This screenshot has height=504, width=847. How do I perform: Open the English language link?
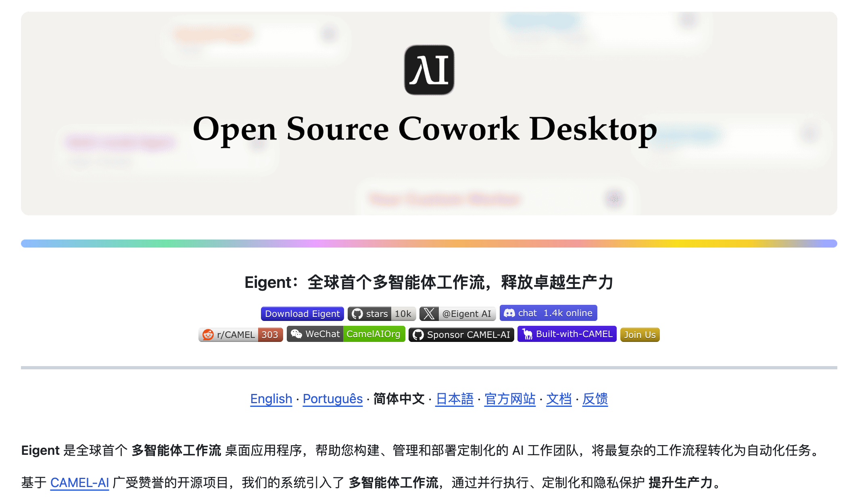pos(271,399)
